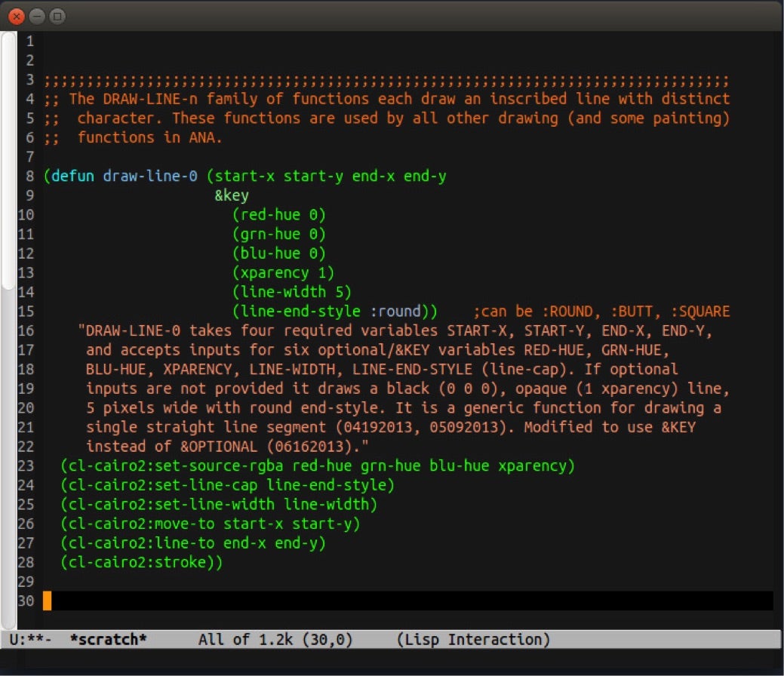Screen dimensions: 784x676
Task: Click the word 'ANA.' in comment on line 6
Action: pos(205,137)
